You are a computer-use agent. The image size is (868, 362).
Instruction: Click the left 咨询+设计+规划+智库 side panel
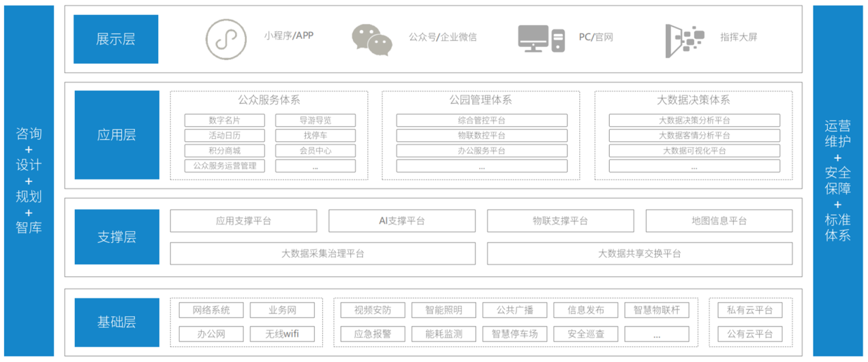point(29,181)
